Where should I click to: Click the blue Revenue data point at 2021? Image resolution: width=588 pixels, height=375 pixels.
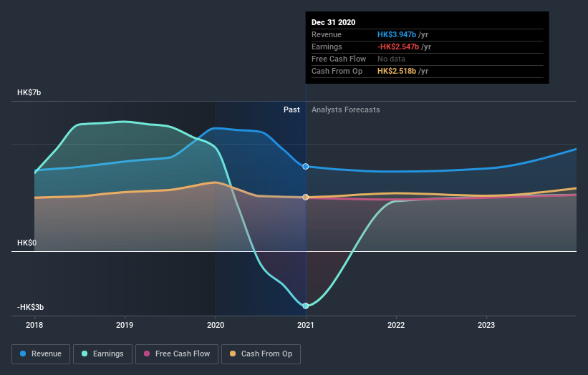click(x=306, y=166)
